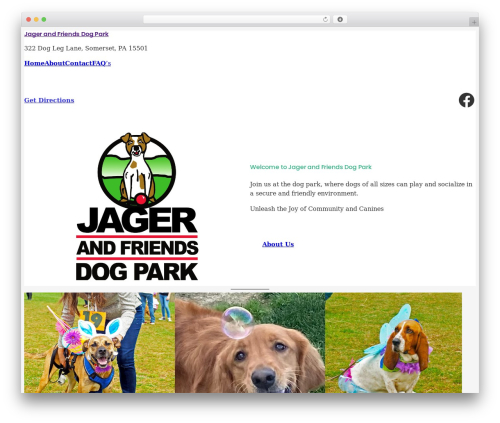The height and width of the screenshot is (423, 500).
Task: Click the browser reload icon
Action: (325, 20)
